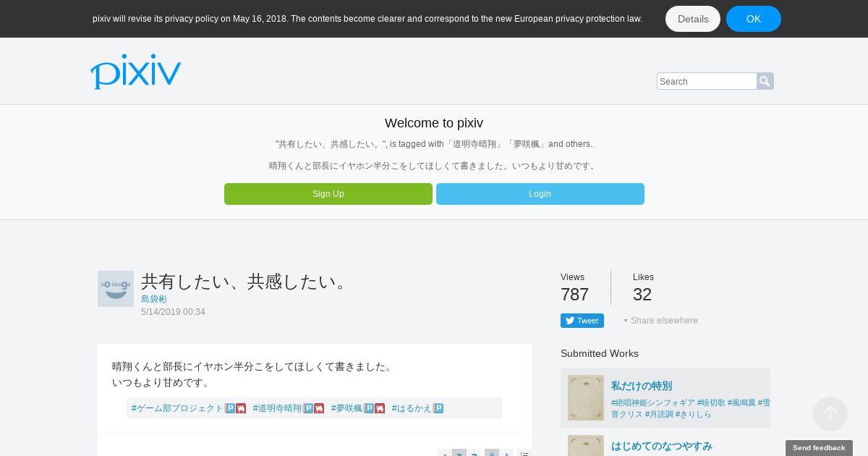Open tag #絶唱神姫シンフォギア
The width and height of the screenshot is (868, 456).
coord(653,402)
